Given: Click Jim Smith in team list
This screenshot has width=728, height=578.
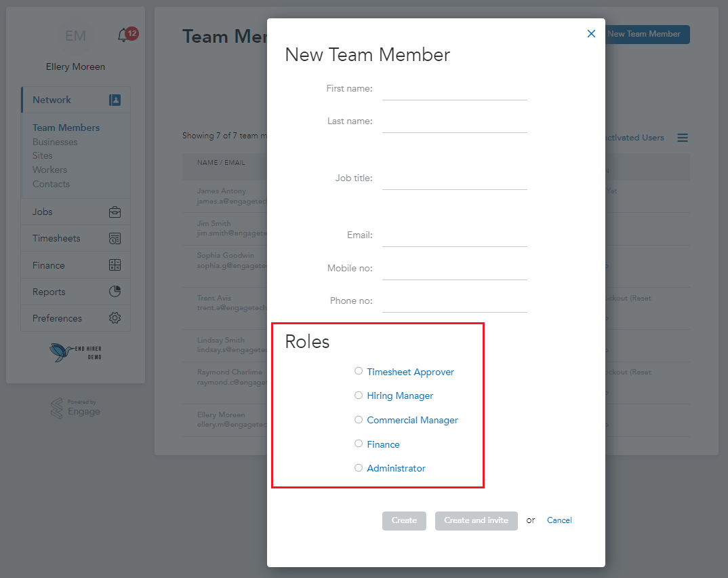Looking at the screenshot, I should click(214, 223).
